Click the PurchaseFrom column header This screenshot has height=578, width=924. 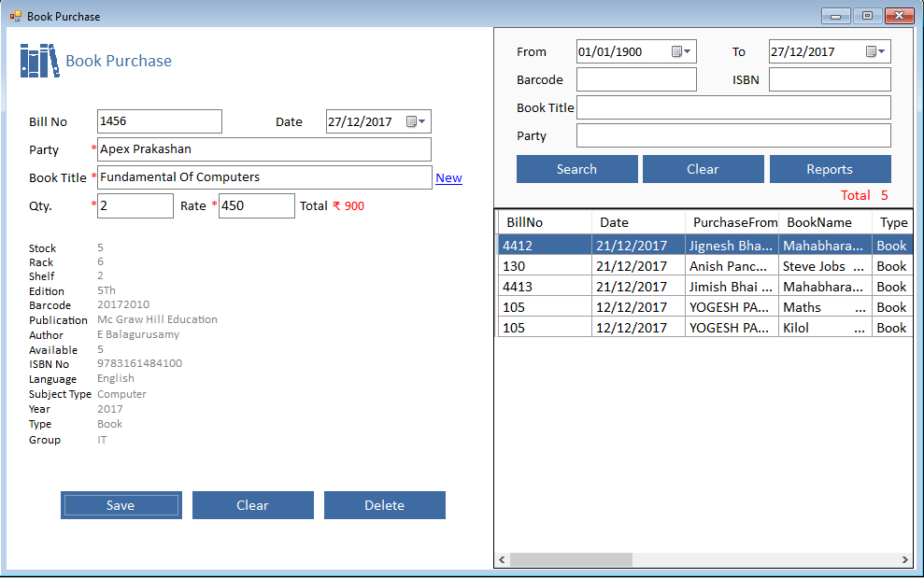[x=734, y=222]
